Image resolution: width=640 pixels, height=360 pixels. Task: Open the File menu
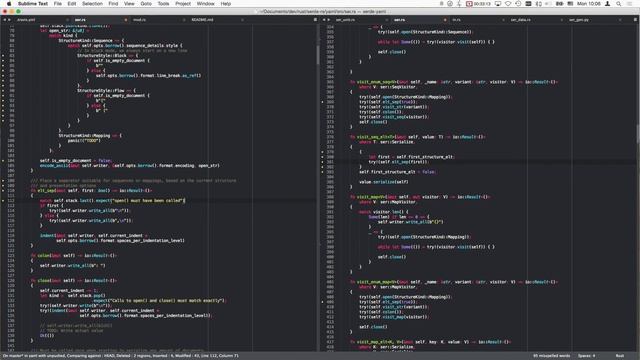pos(58,4)
